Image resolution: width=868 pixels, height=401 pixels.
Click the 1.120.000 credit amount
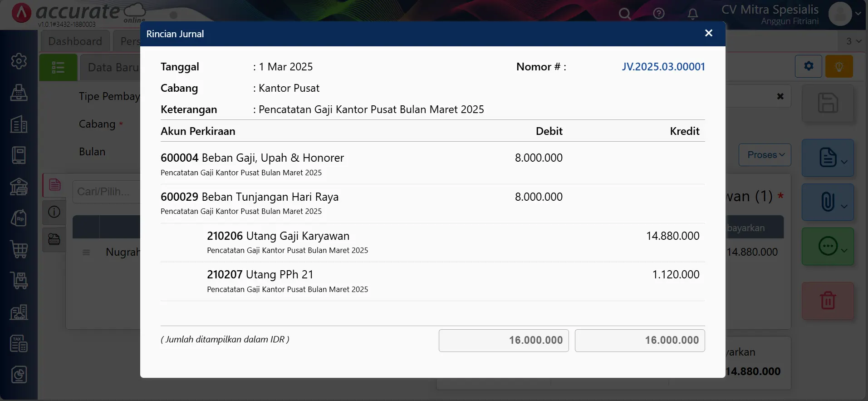coord(676,275)
